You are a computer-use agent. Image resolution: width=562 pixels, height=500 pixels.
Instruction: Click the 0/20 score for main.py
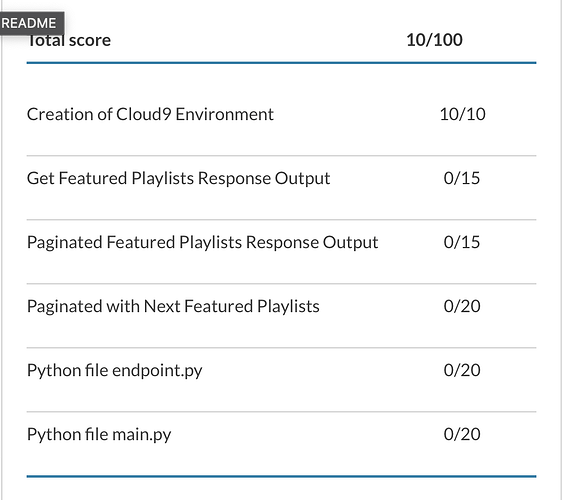462,434
